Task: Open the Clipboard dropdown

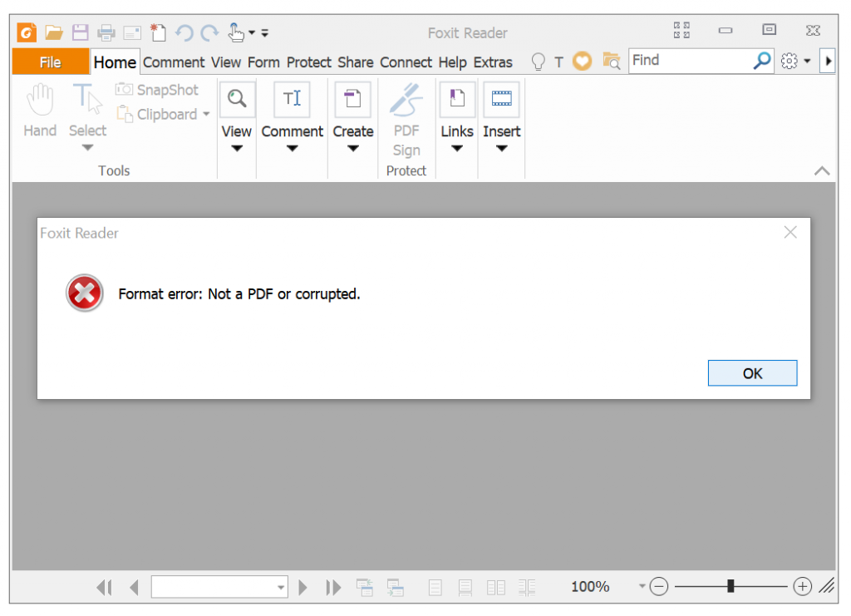Action: [x=206, y=114]
